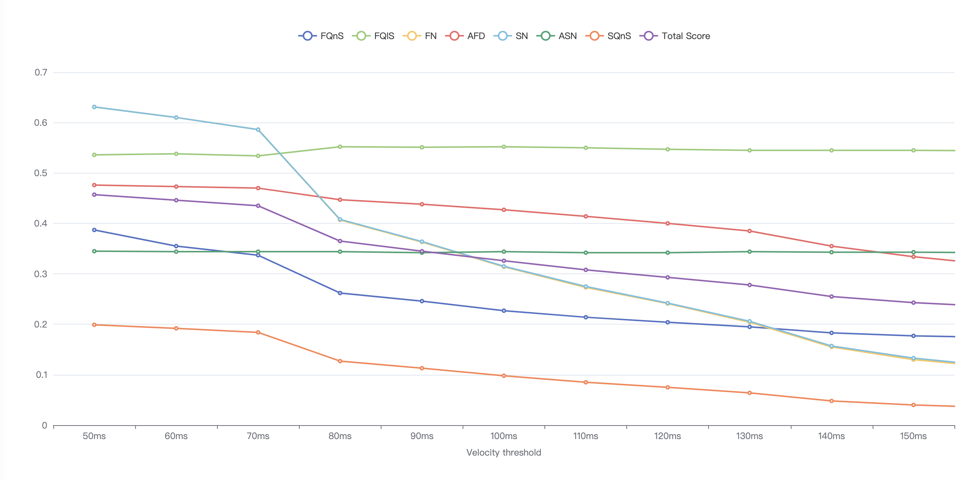
Task: Click the FQnS data point at 140ms
Action: tap(832, 333)
